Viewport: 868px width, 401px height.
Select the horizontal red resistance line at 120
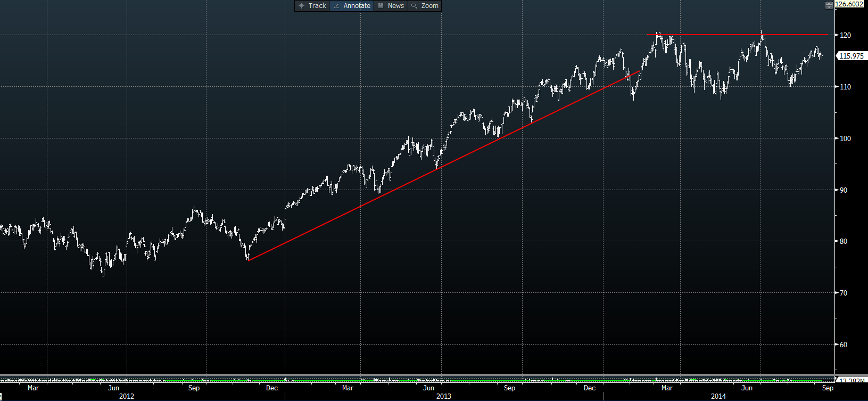[737, 35]
